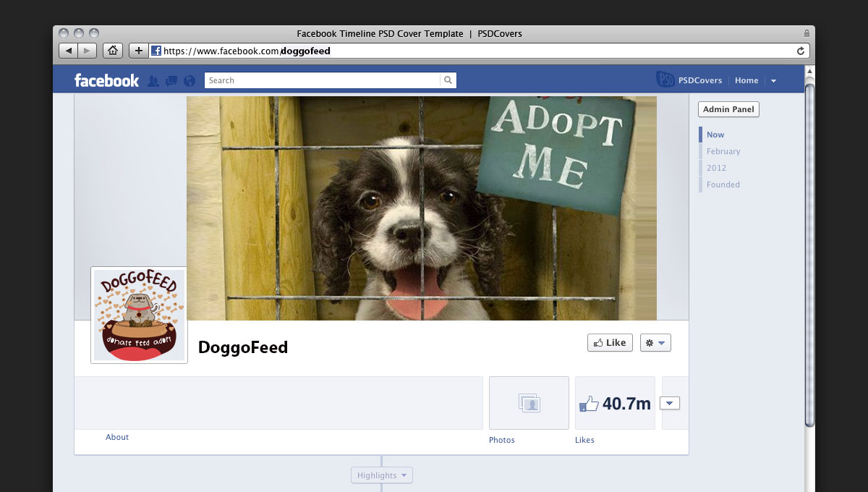Click the search magnifier icon

pos(448,80)
